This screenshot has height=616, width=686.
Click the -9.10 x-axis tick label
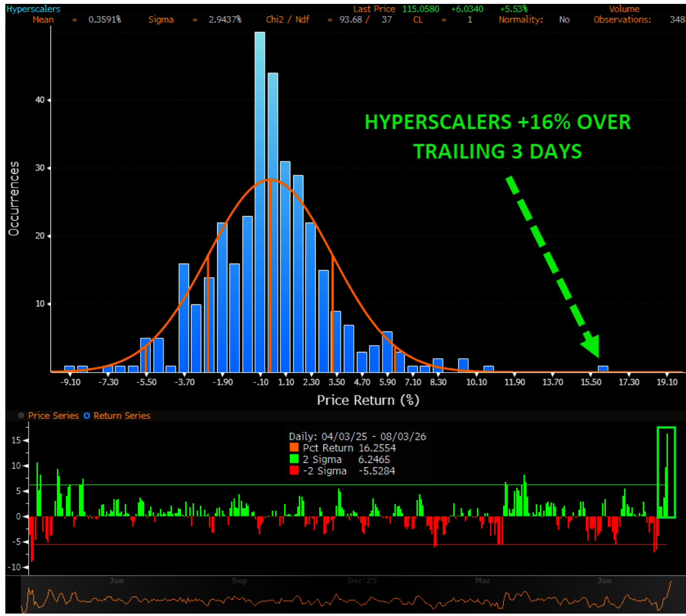(x=70, y=382)
